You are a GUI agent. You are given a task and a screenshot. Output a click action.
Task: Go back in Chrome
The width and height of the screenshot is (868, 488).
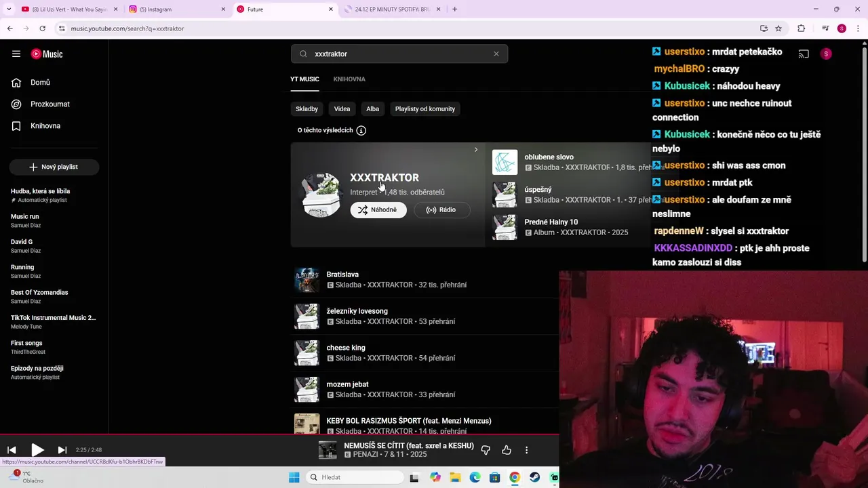(x=9, y=28)
